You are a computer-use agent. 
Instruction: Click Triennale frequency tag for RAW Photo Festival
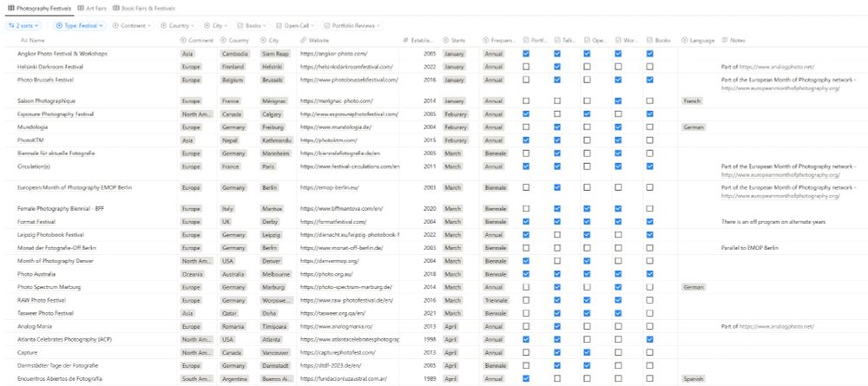496,300
